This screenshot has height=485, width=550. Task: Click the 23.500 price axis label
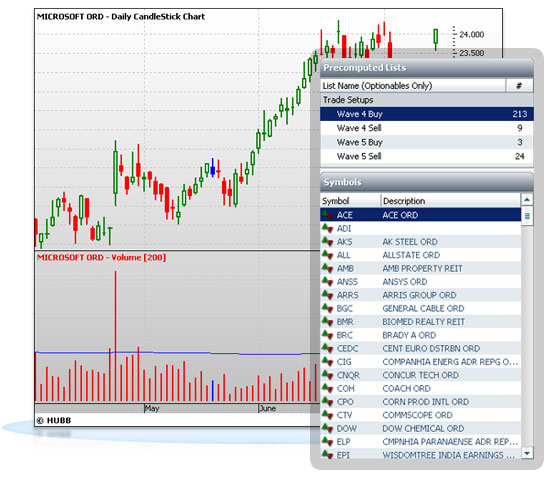pos(471,53)
